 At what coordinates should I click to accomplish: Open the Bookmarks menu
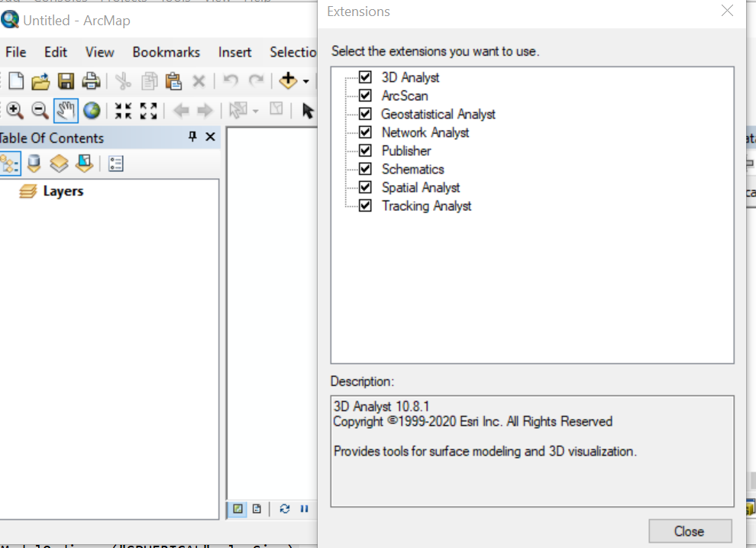pos(166,52)
